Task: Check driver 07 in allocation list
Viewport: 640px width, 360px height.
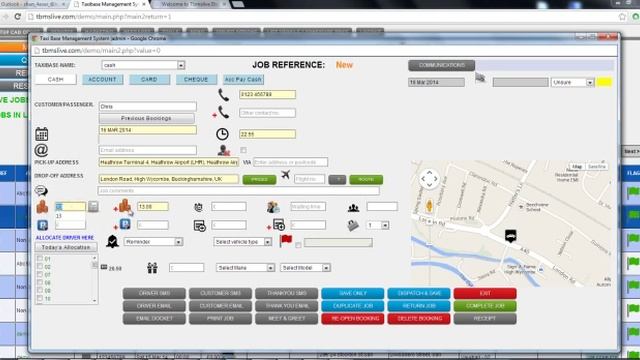Action: pos(40,274)
